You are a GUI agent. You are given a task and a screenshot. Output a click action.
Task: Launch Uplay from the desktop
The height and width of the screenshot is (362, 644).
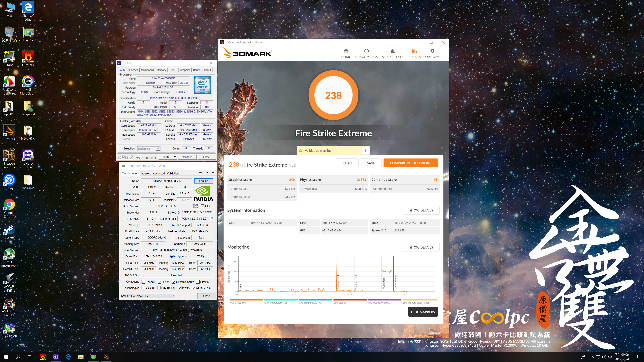(9, 182)
